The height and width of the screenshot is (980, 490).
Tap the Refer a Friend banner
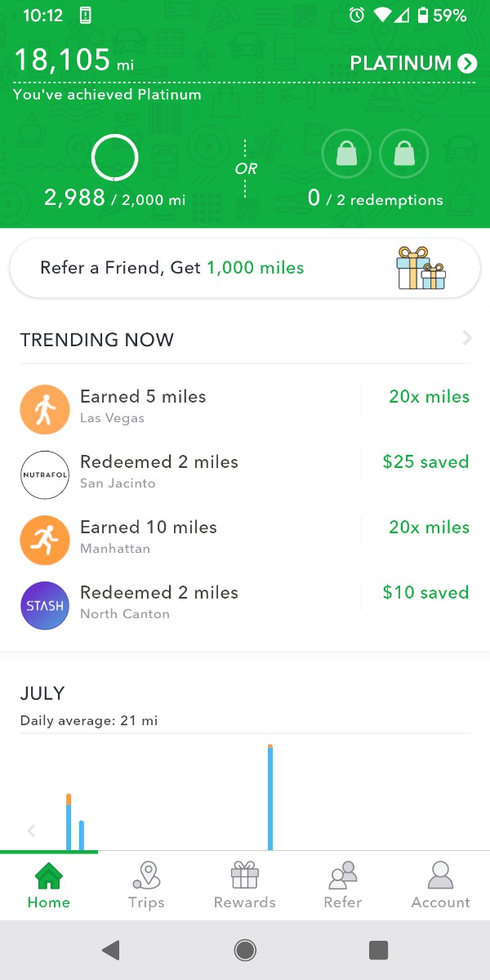click(x=245, y=266)
